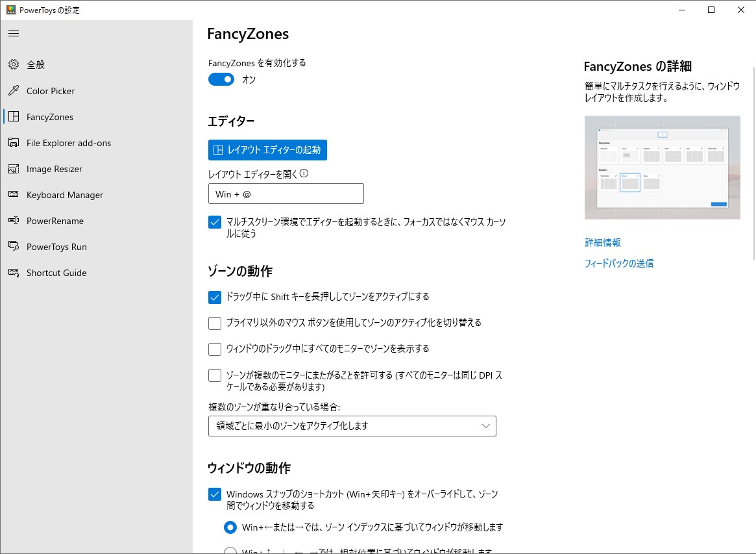Open the 詳細情報 link

tap(601, 242)
